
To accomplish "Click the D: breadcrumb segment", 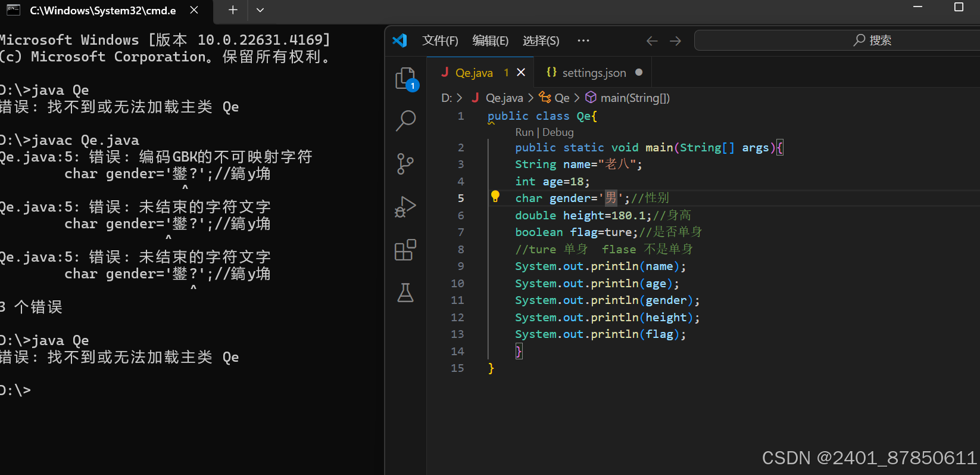I will [x=447, y=98].
